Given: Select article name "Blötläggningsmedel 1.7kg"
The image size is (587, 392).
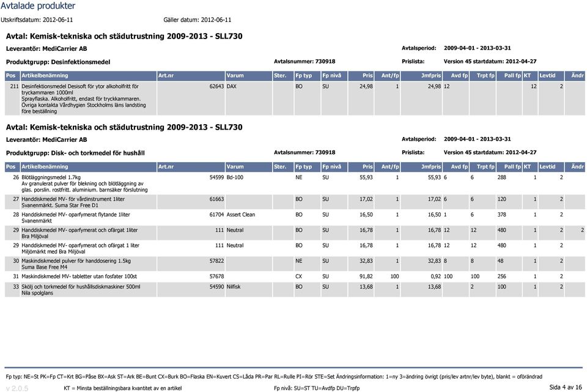Looking at the screenshot, I should [51, 177].
